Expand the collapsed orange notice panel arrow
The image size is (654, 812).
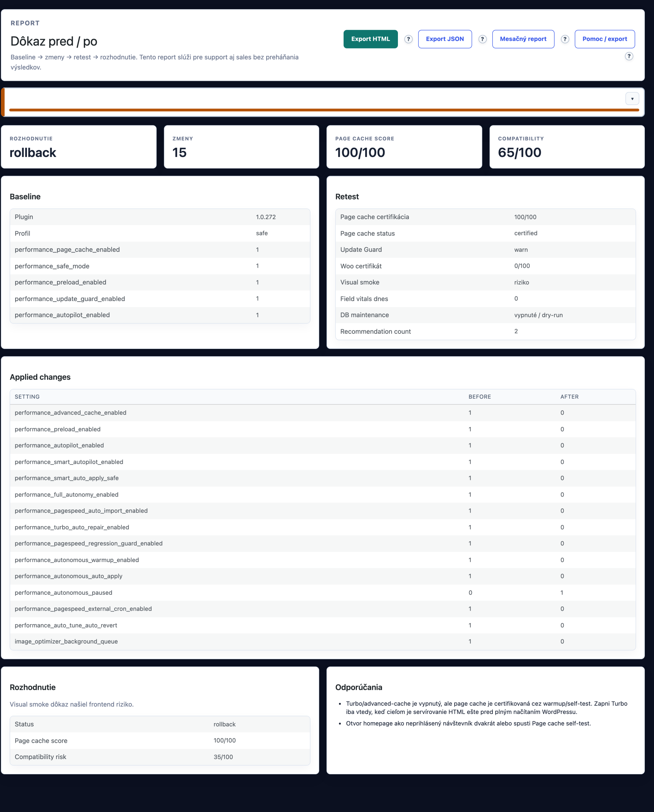pyautogui.click(x=632, y=99)
